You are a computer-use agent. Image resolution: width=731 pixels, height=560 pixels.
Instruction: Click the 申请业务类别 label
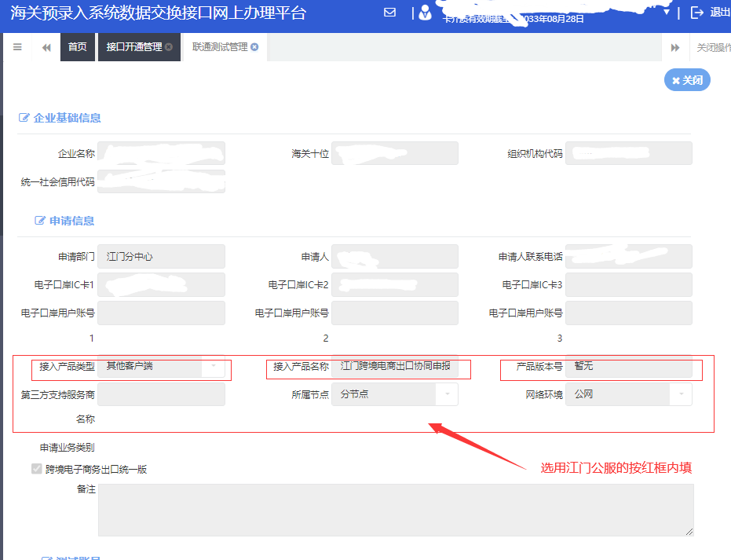coord(68,448)
